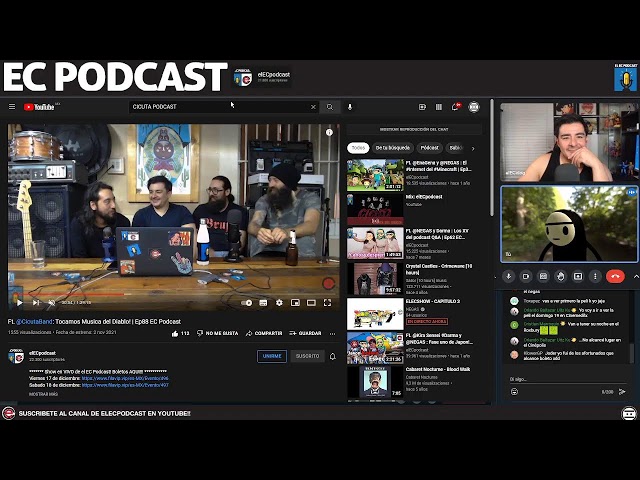The image size is (640, 480).
Task: Mute the microphone in the call panel
Action: click(x=509, y=276)
